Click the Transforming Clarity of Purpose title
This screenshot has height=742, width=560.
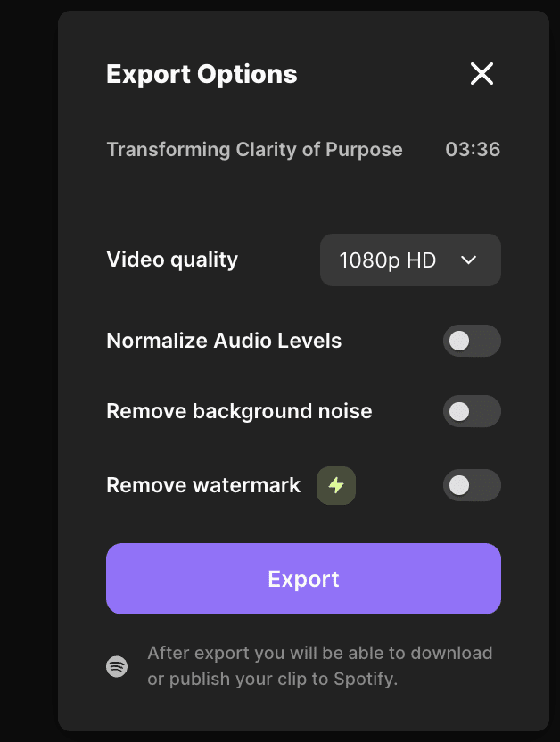[x=254, y=149]
